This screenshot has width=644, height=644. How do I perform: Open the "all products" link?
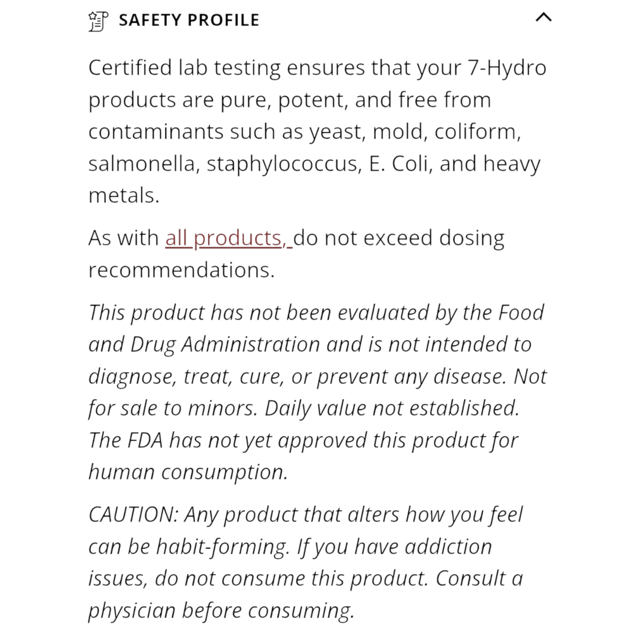click(x=228, y=238)
